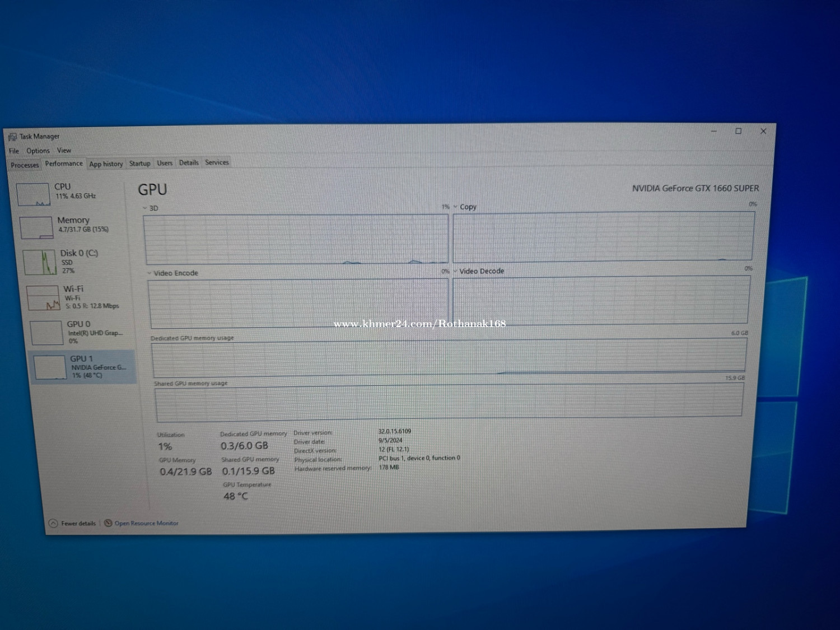The width and height of the screenshot is (840, 630).
Task: Click GPU Memory value 0.4/21.9 GB
Action: pyautogui.click(x=186, y=472)
